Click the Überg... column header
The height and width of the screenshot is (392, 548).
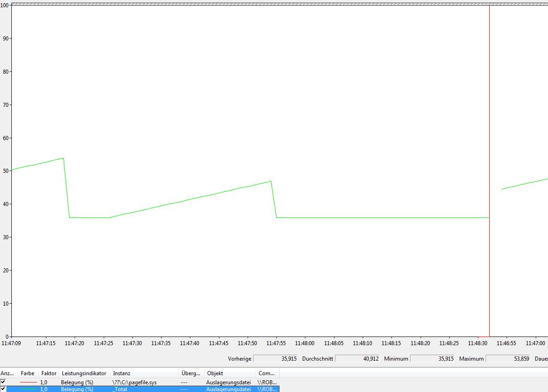pyautogui.click(x=190, y=373)
